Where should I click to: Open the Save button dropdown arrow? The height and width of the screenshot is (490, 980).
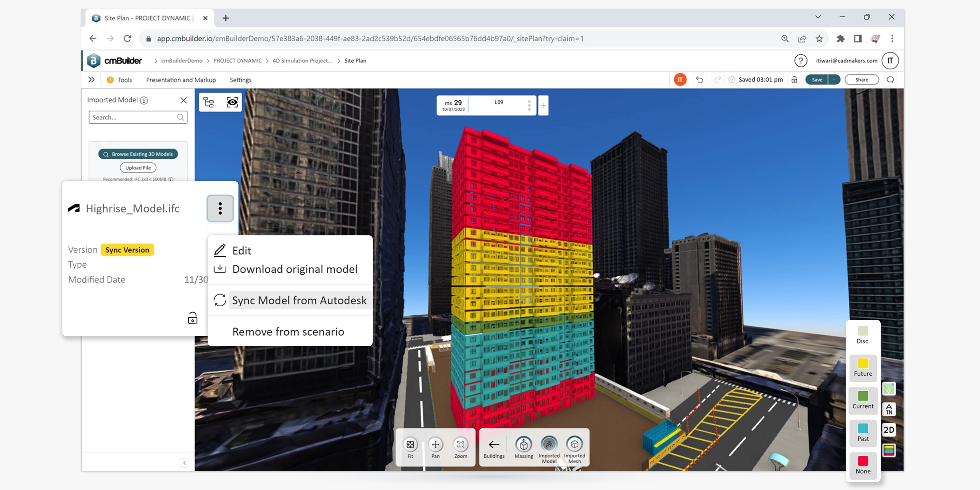tap(833, 79)
